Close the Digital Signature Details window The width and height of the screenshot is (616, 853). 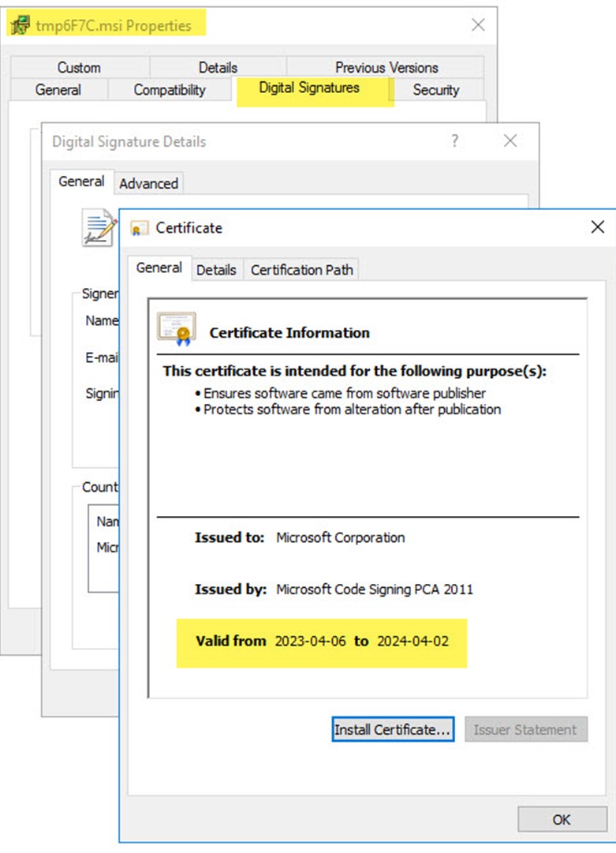510,141
